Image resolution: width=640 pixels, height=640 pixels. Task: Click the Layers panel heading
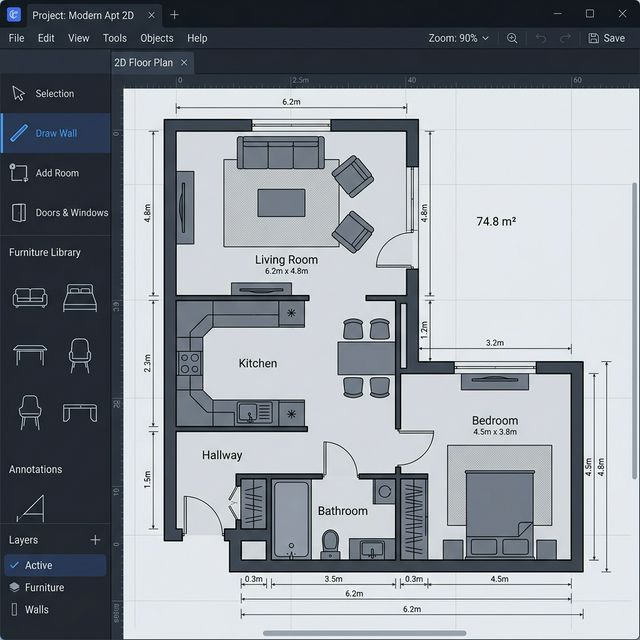[x=23, y=540]
